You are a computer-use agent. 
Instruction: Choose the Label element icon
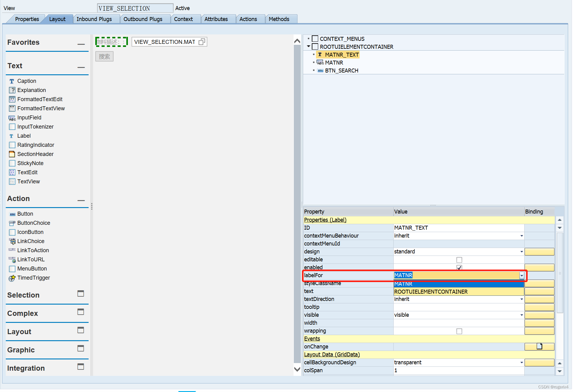(x=12, y=136)
